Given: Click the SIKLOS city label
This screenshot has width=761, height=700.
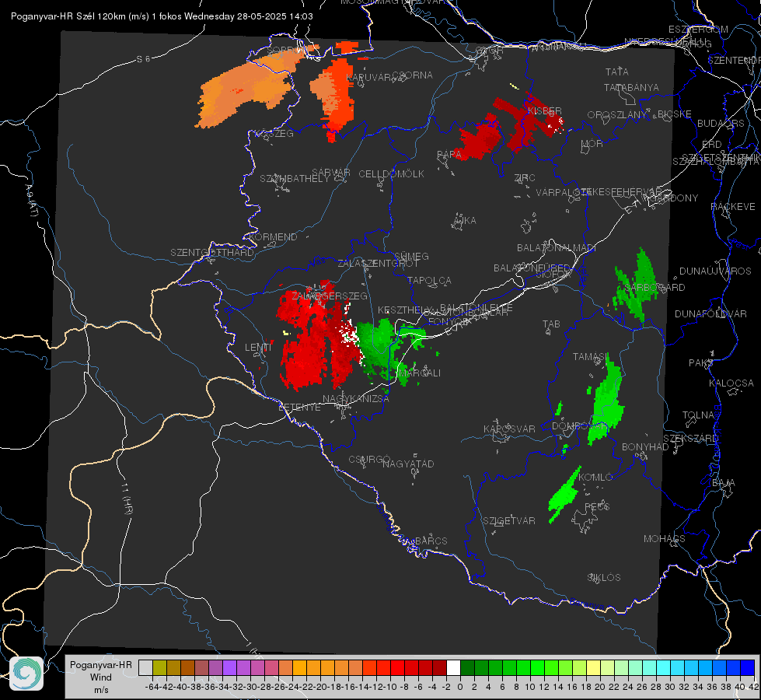Looking at the screenshot, I should pyautogui.click(x=604, y=578).
